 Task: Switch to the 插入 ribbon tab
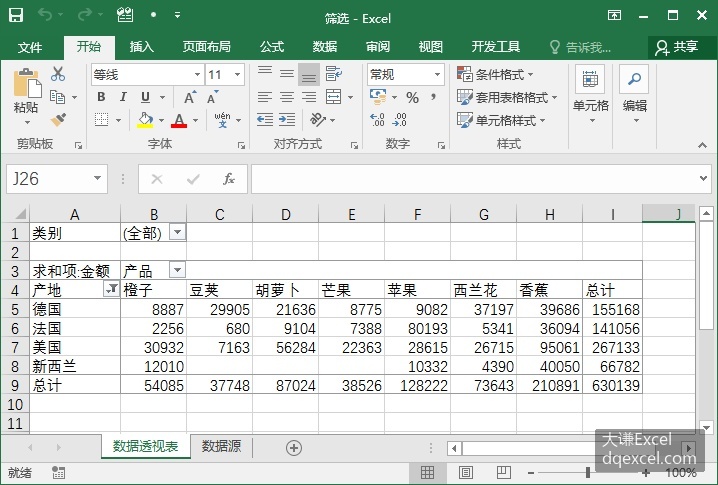click(141, 47)
